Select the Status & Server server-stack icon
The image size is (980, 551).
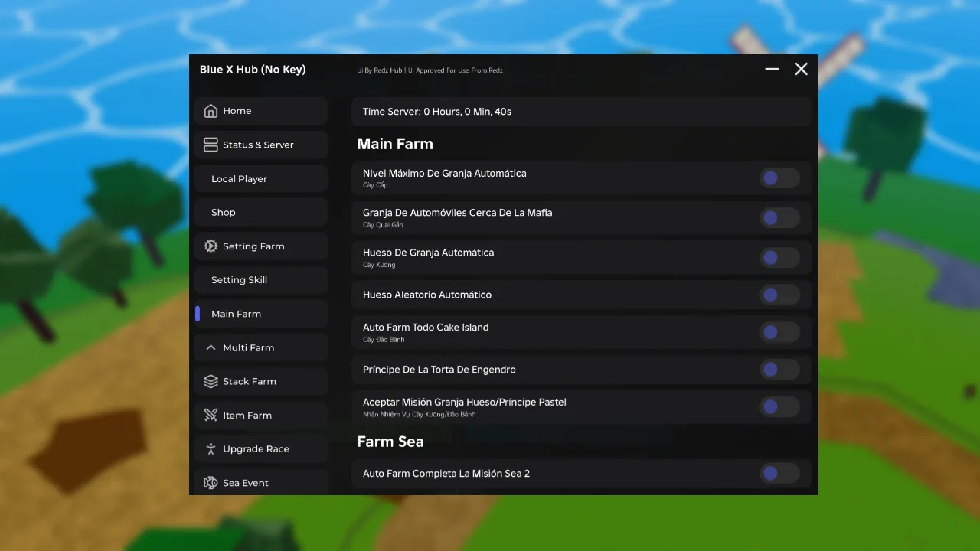pos(211,144)
